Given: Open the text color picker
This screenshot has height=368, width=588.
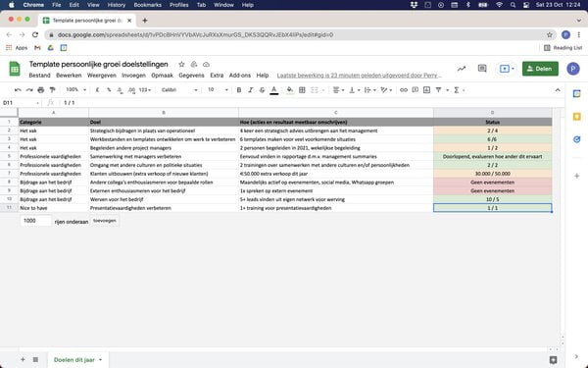Looking at the screenshot, I should point(274,90).
